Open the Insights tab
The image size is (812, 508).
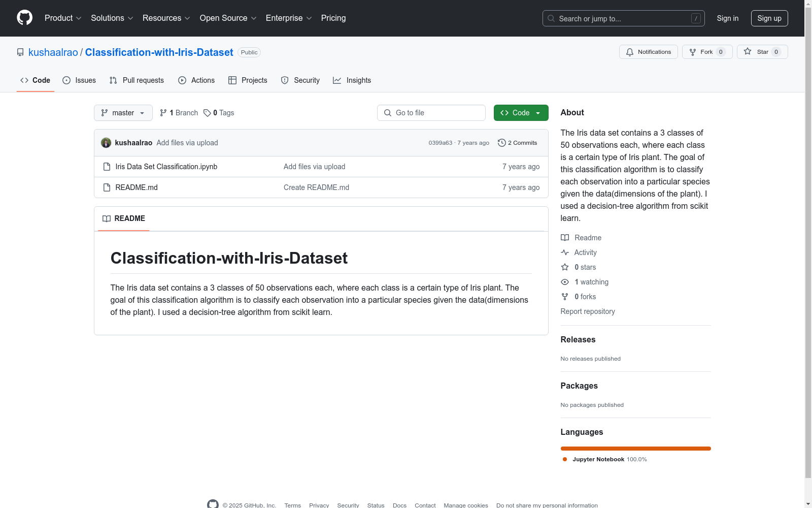[352, 80]
